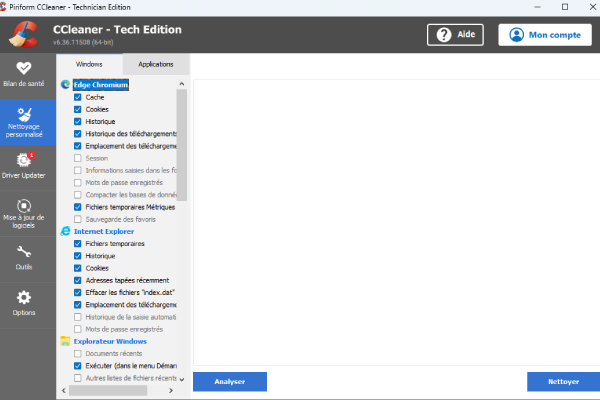Image resolution: width=600 pixels, height=400 pixels.
Task: Enable Informations saisies dans les formulaires
Action: (78, 170)
